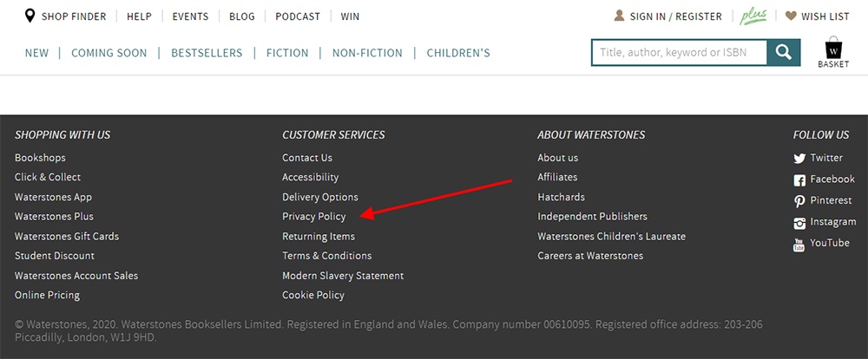Viewport: 868px width, 359px height.
Task: Click the Twitter bird icon
Action: pos(799,159)
